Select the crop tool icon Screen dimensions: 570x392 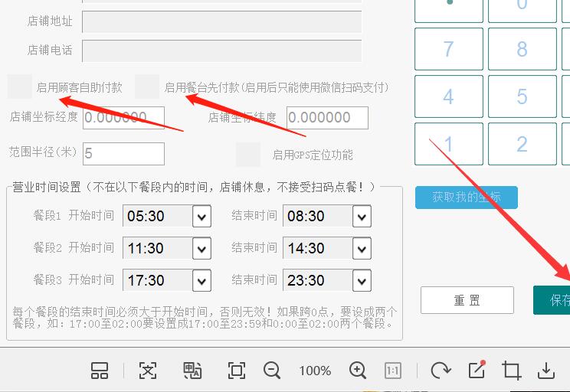coord(512,371)
